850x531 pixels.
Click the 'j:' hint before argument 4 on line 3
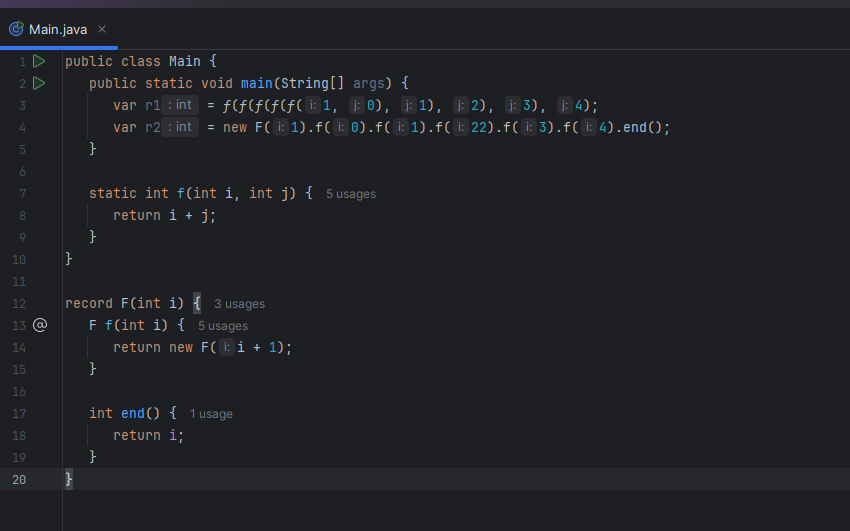[565, 105]
